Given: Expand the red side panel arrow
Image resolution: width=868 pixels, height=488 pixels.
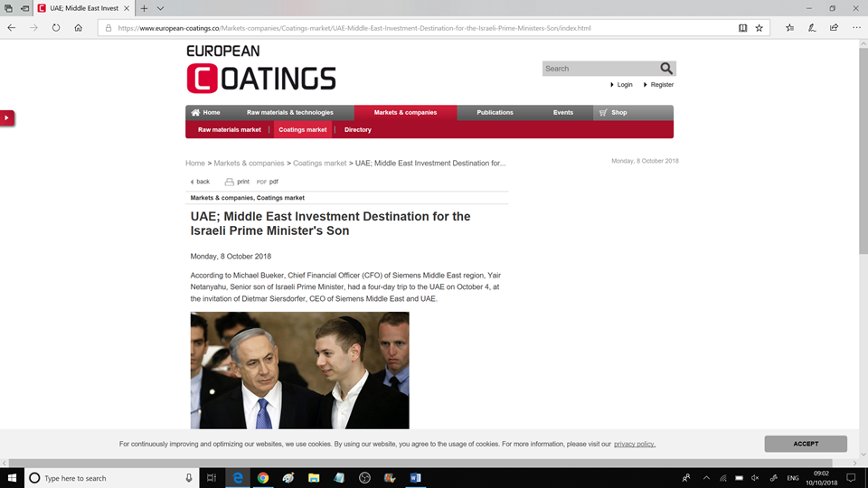Looking at the screenshot, I should coord(6,117).
